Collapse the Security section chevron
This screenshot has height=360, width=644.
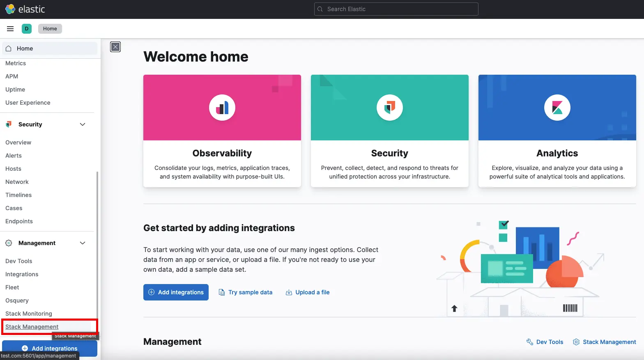click(x=83, y=124)
